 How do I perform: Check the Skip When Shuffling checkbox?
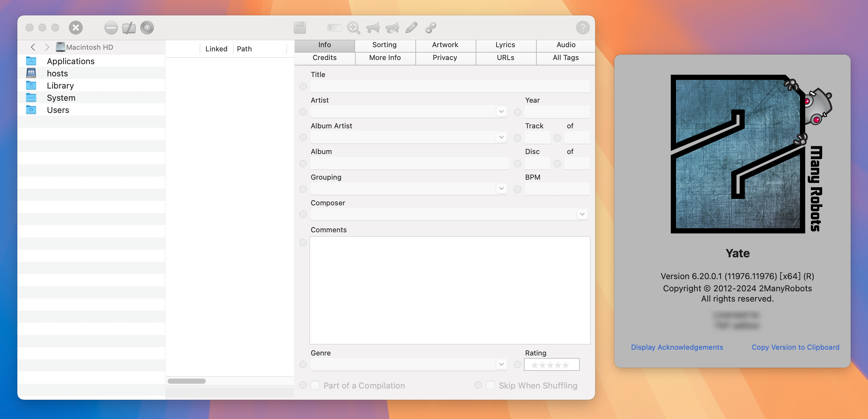490,385
